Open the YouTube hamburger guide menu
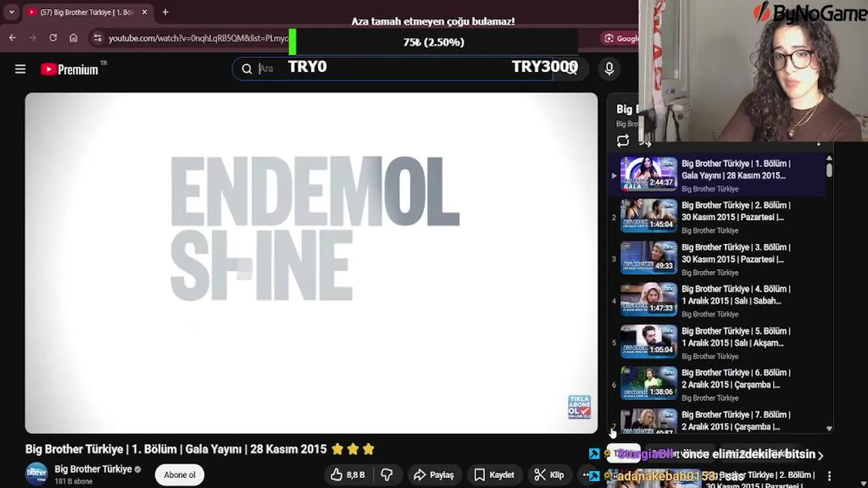The image size is (868, 488). click(20, 69)
